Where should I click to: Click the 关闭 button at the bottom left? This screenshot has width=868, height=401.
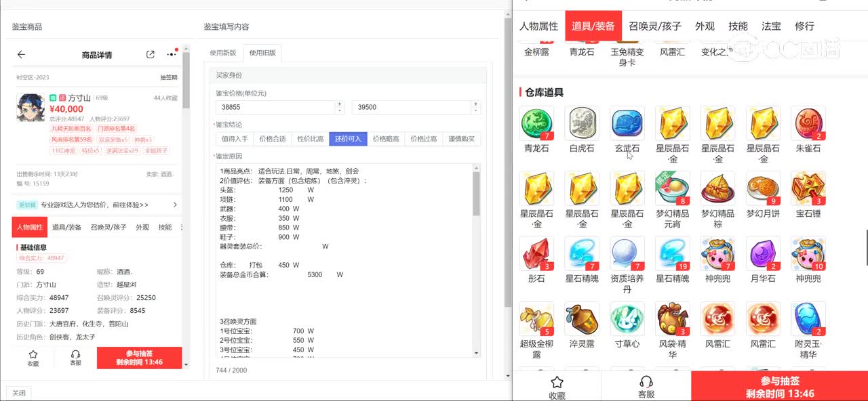19,393
